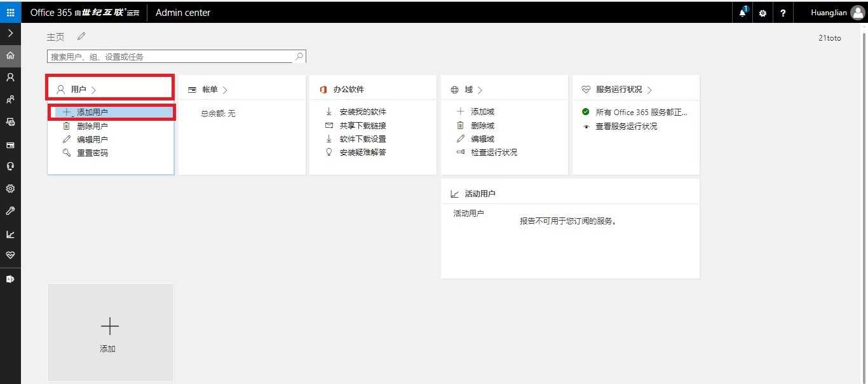This screenshot has width=868, height=384.
Task: Open help question mark in top bar
Action: pyautogui.click(x=783, y=13)
